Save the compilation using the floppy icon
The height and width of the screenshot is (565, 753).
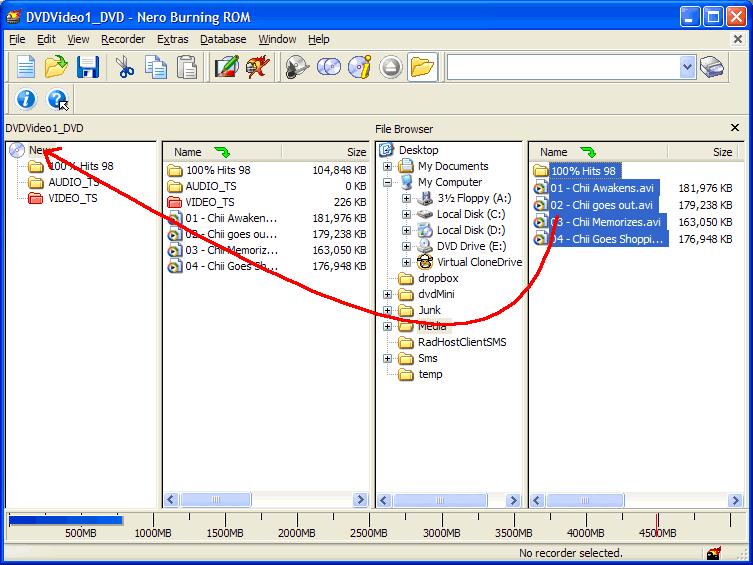(x=87, y=67)
